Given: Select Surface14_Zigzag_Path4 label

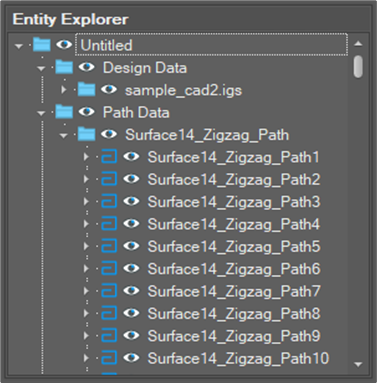Looking at the screenshot, I should pos(234,224).
